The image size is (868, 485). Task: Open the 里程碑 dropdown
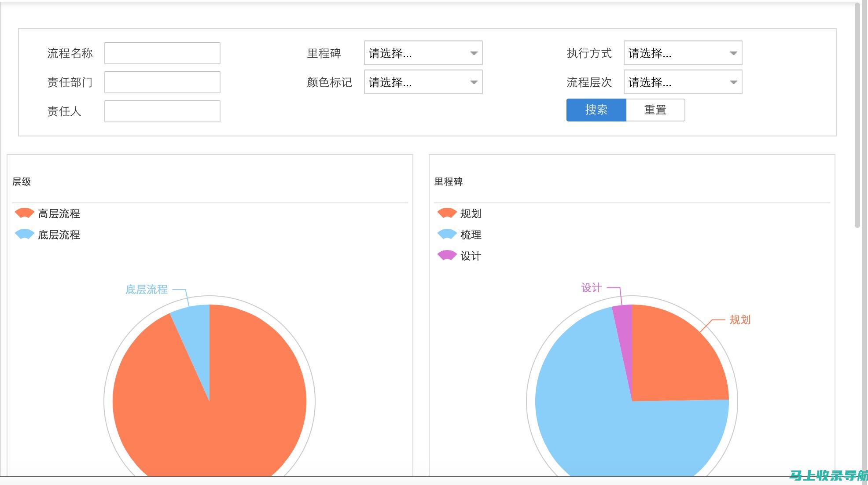pyautogui.click(x=423, y=53)
